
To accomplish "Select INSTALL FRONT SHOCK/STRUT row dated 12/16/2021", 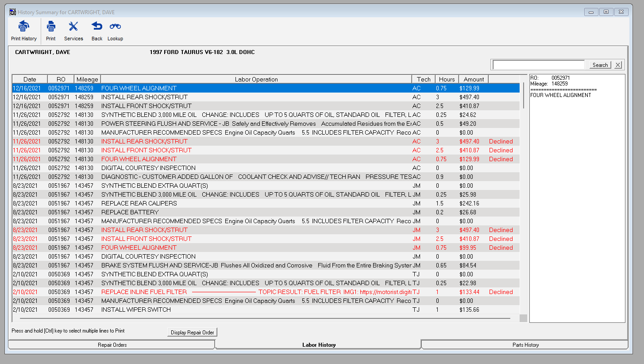I will tap(266, 106).
